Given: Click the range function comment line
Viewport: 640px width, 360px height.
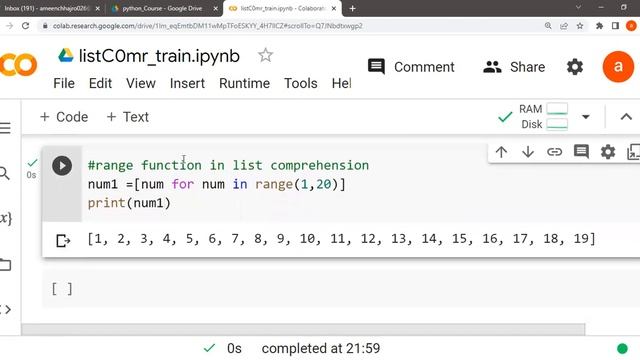Looking at the screenshot, I should (228, 165).
